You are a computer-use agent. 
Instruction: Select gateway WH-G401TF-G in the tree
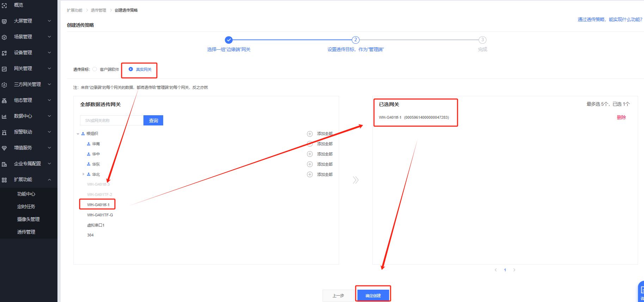point(100,215)
